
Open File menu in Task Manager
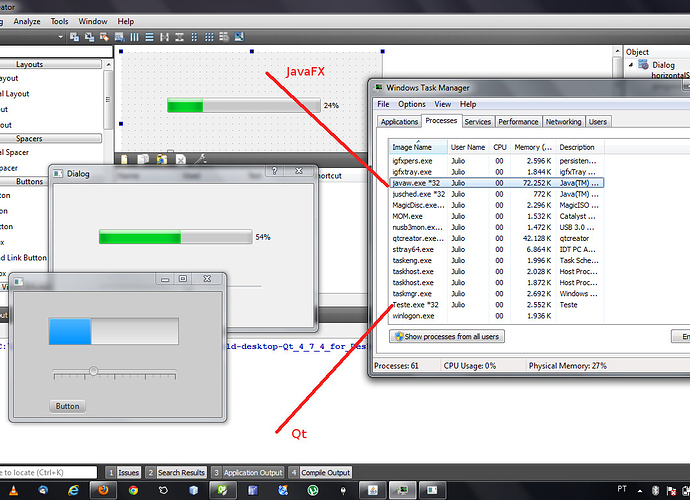click(x=383, y=104)
